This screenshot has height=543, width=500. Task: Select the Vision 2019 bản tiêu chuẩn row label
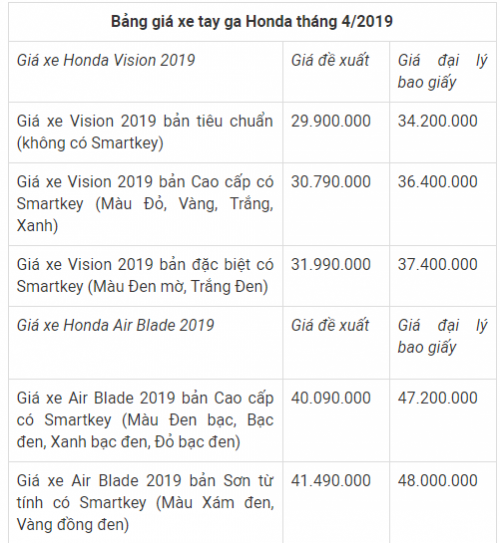(x=145, y=132)
